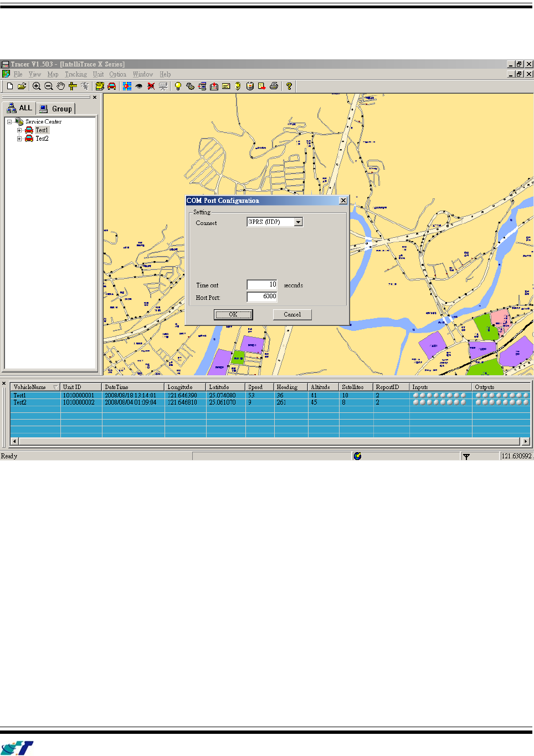Click the Unit ID column header

[x=81, y=387]
